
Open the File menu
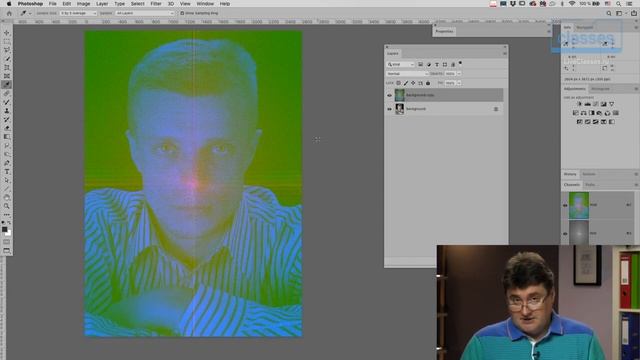pyautogui.click(x=53, y=4)
